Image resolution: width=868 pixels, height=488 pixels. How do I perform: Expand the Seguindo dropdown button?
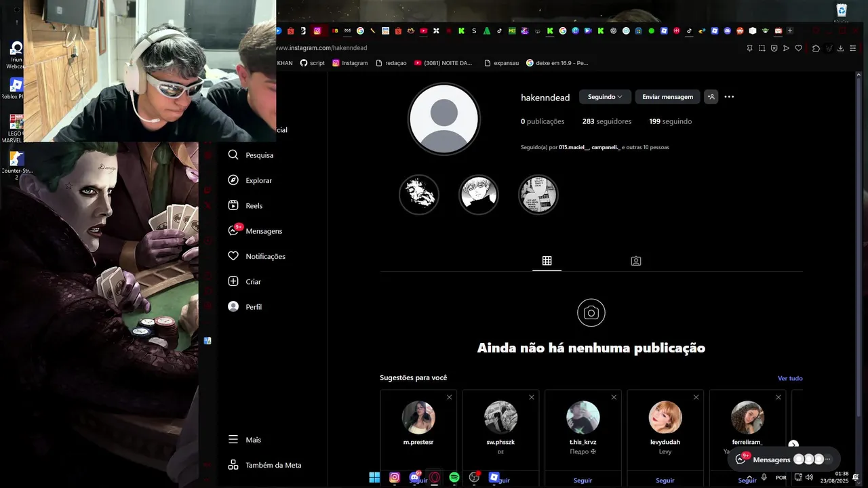pyautogui.click(x=605, y=97)
